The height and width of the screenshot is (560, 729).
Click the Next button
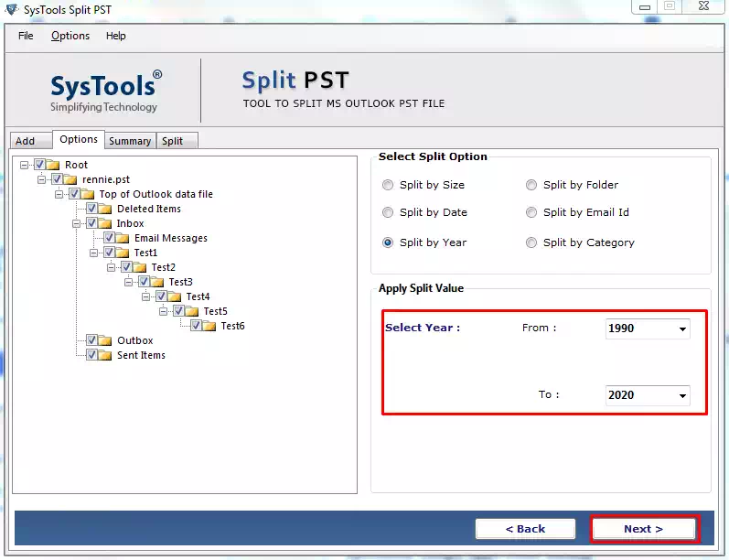click(x=643, y=529)
